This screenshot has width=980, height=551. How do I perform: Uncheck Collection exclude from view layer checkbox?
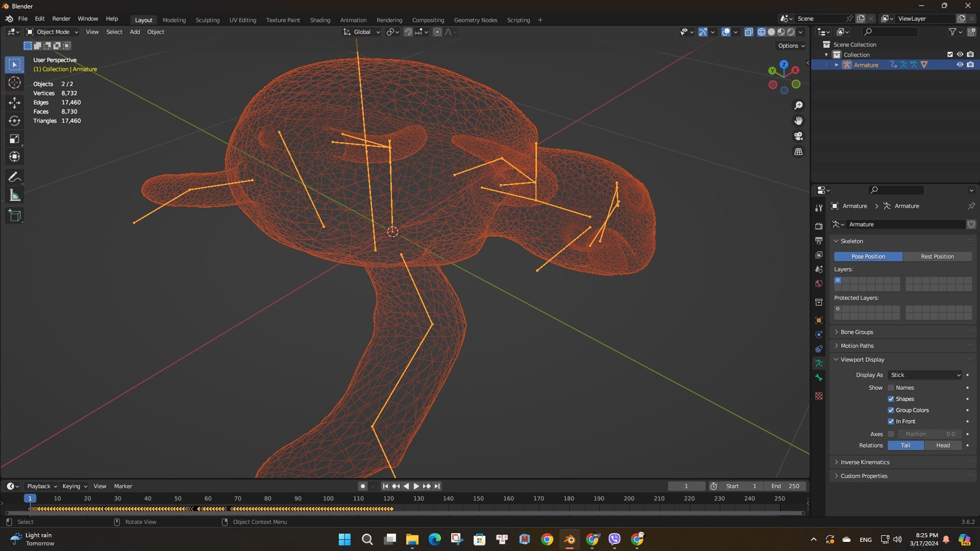(949, 55)
